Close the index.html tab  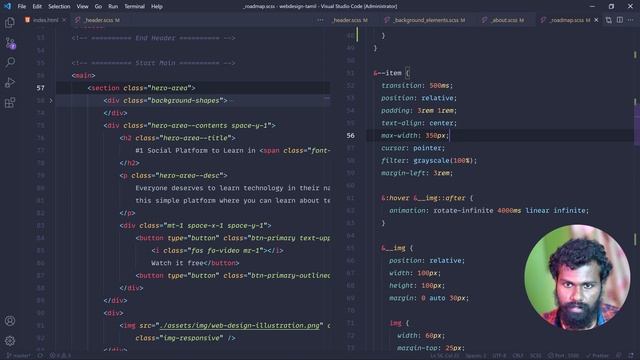[64, 20]
